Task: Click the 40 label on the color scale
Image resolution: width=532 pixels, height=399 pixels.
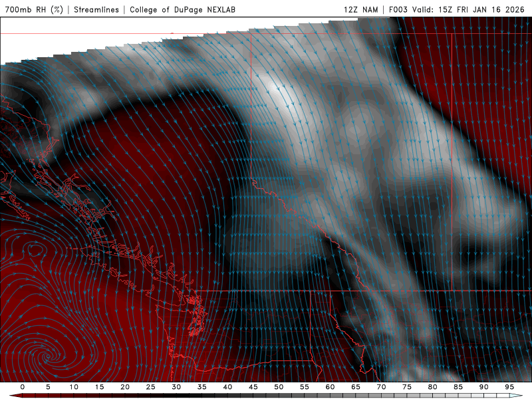Action: 227,387
